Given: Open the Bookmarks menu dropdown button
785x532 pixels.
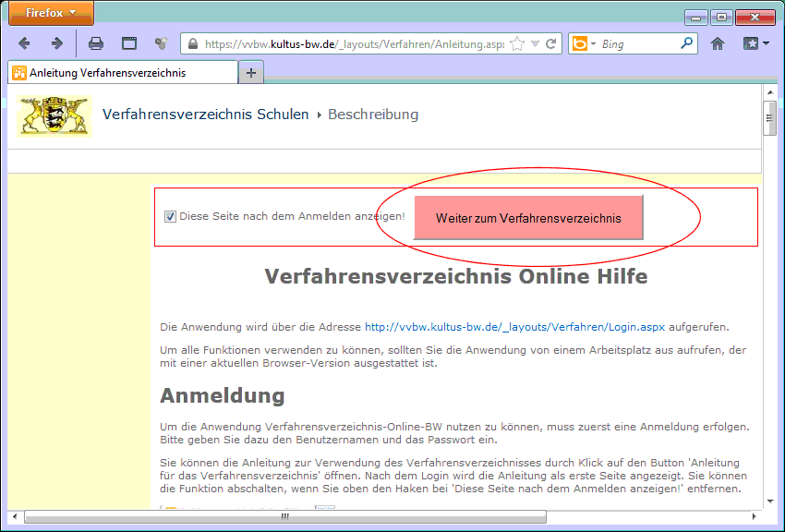Looking at the screenshot, I should (x=755, y=43).
